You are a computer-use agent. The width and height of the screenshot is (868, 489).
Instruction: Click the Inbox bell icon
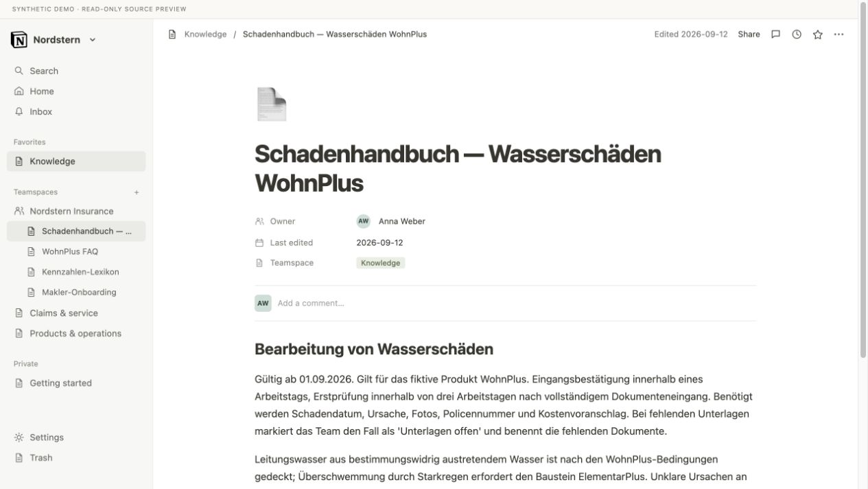[19, 111]
